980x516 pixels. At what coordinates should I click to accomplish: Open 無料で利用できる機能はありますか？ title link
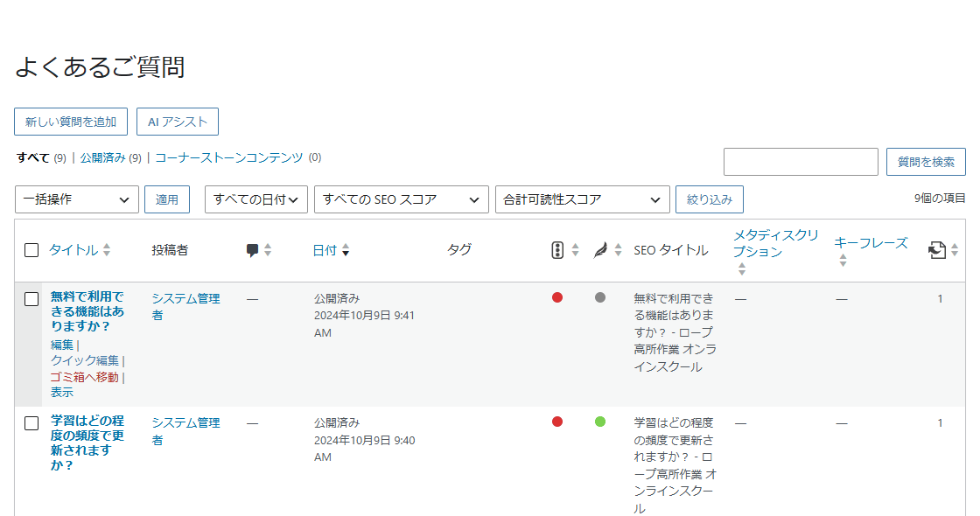[x=87, y=311]
